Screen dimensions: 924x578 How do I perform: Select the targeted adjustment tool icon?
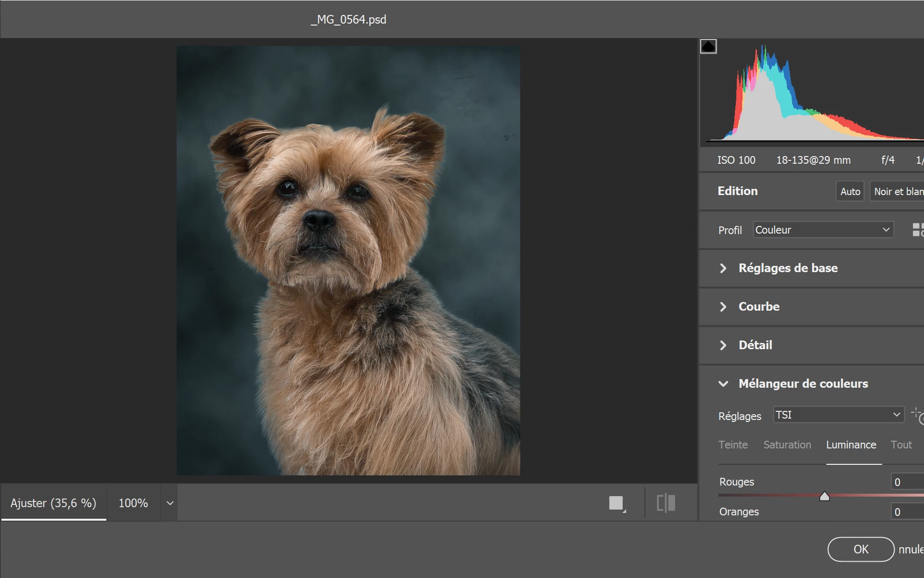pyautogui.click(x=918, y=416)
